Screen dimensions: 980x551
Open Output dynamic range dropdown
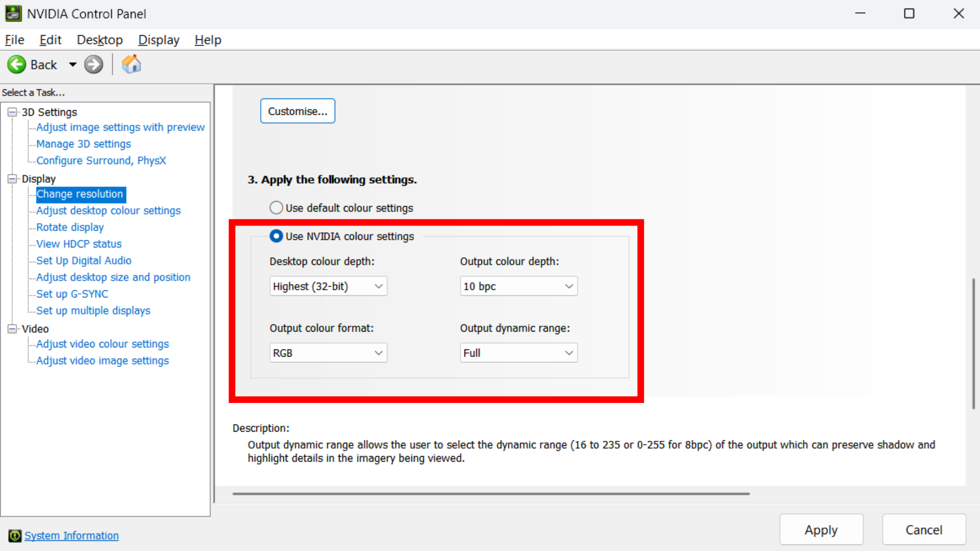(x=519, y=353)
